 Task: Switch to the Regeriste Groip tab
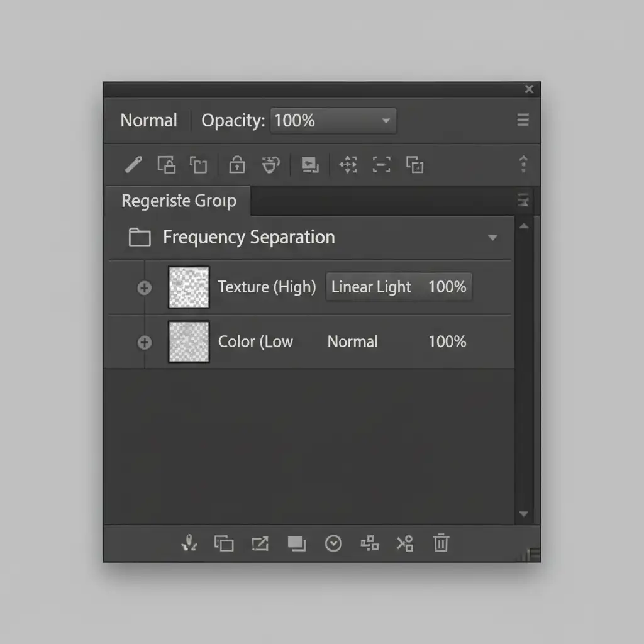[x=179, y=201]
